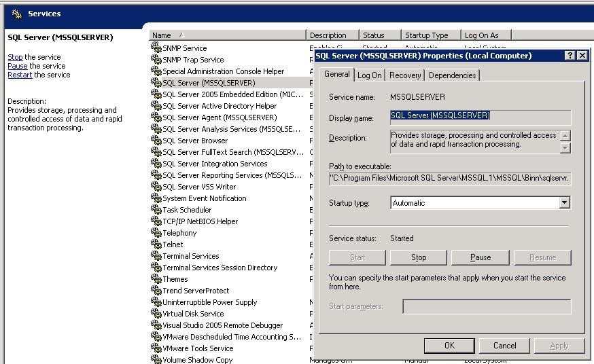
Task: Click the icon beside Virtual Disk Service
Action: pyautogui.click(x=156, y=313)
